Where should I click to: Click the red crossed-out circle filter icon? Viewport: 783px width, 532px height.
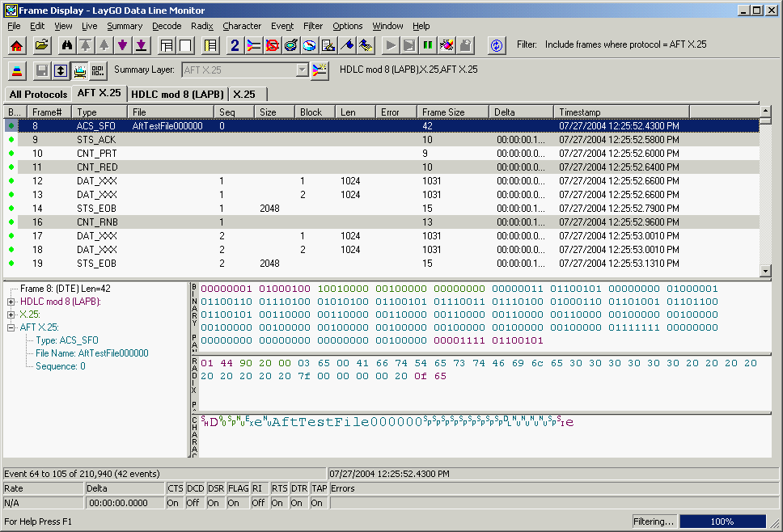(272, 45)
